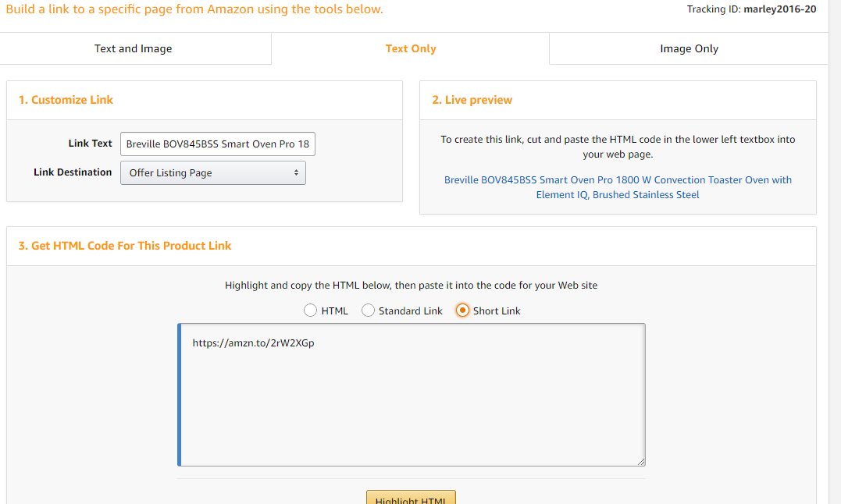Click the 'Link Text' label

[90, 144]
